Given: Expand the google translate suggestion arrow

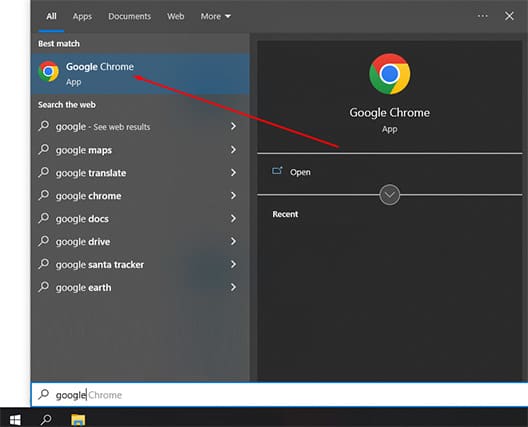Looking at the screenshot, I should (x=233, y=172).
